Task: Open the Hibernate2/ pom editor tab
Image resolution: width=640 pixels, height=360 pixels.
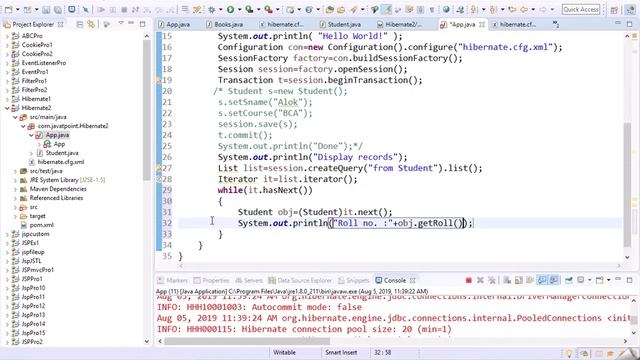Action: click(x=400, y=24)
